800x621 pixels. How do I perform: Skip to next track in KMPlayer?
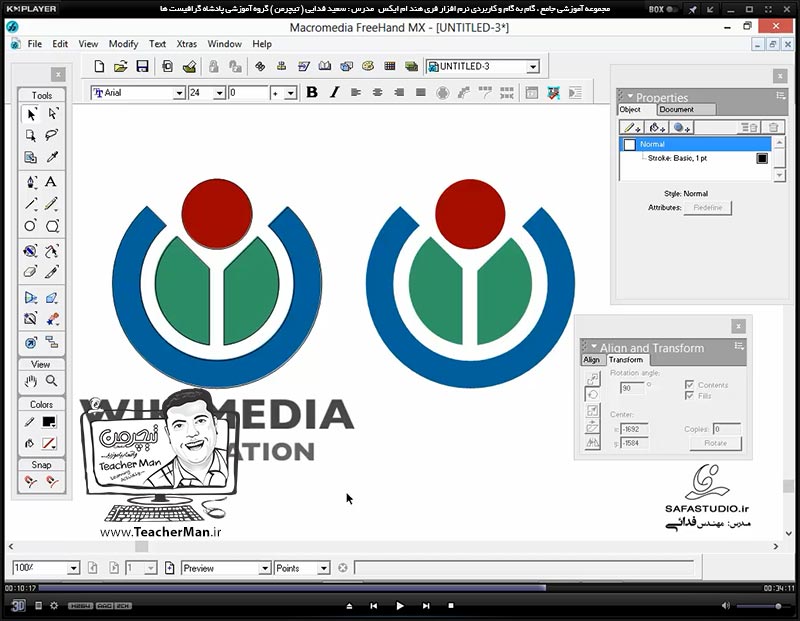[426, 606]
